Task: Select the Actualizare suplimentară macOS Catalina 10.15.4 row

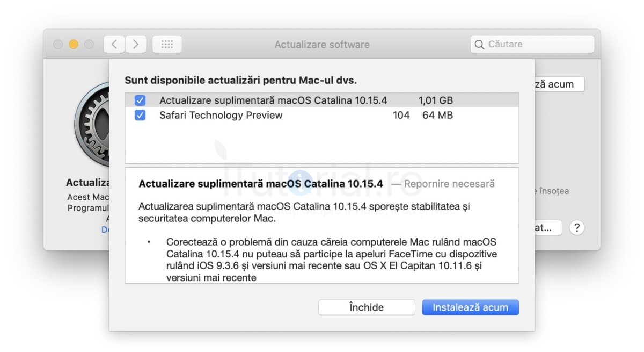Action: click(x=322, y=100)
